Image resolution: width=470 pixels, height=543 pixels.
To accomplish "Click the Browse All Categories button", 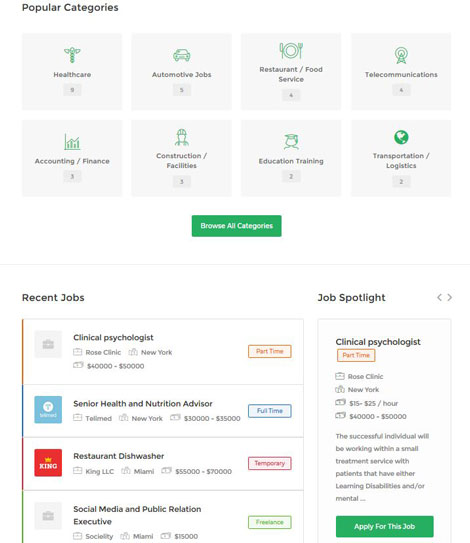I will click(x=237, y=226).
